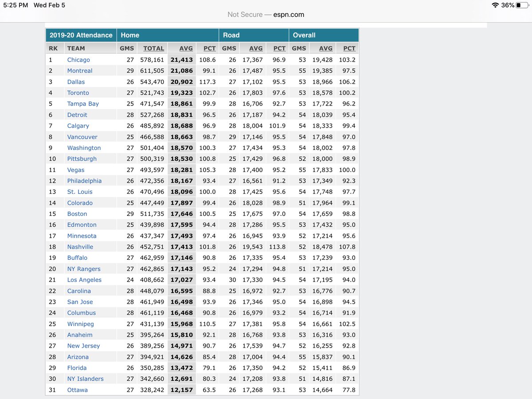The width and height of the screenshot is (532, 399).
Task: Open the Washington team link
Action: 84,148
